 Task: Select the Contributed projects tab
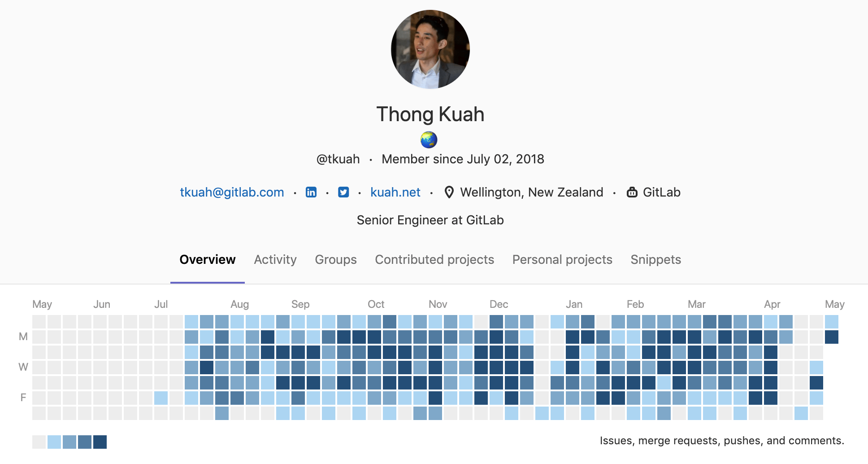[434, 260]
